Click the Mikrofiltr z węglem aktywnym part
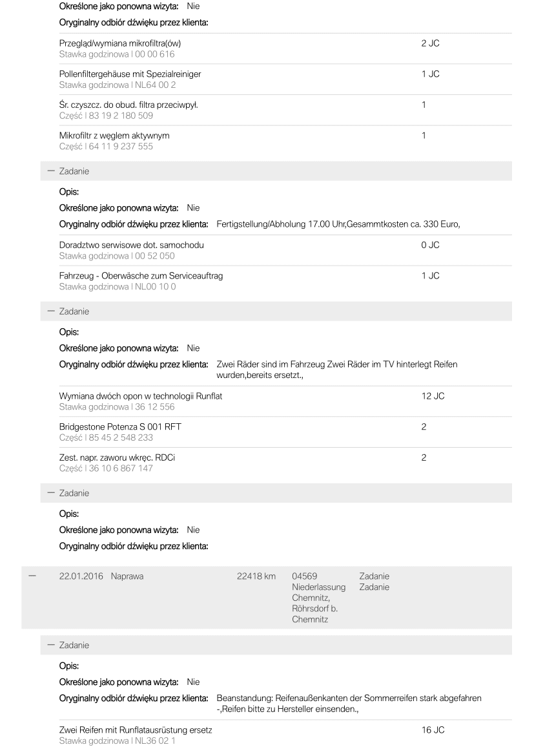The width and height of the screenshot is (534, 756). click(114, 136)
